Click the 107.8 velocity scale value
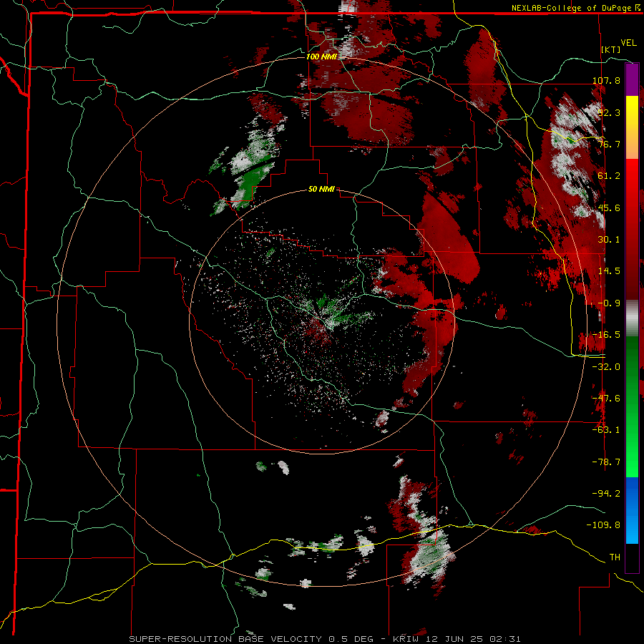This screenshot has width=644, height=644. click(x=607, y=80)
